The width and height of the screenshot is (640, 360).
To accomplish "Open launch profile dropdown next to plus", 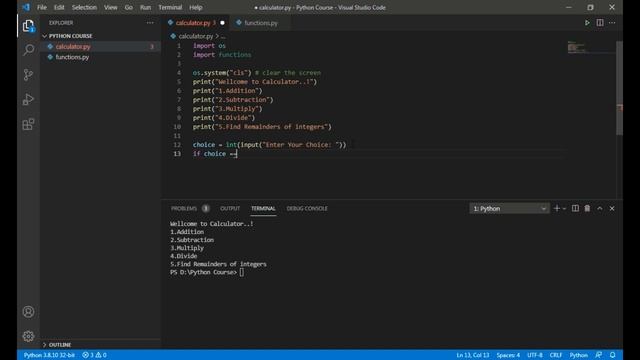I will tap(564, 209).
